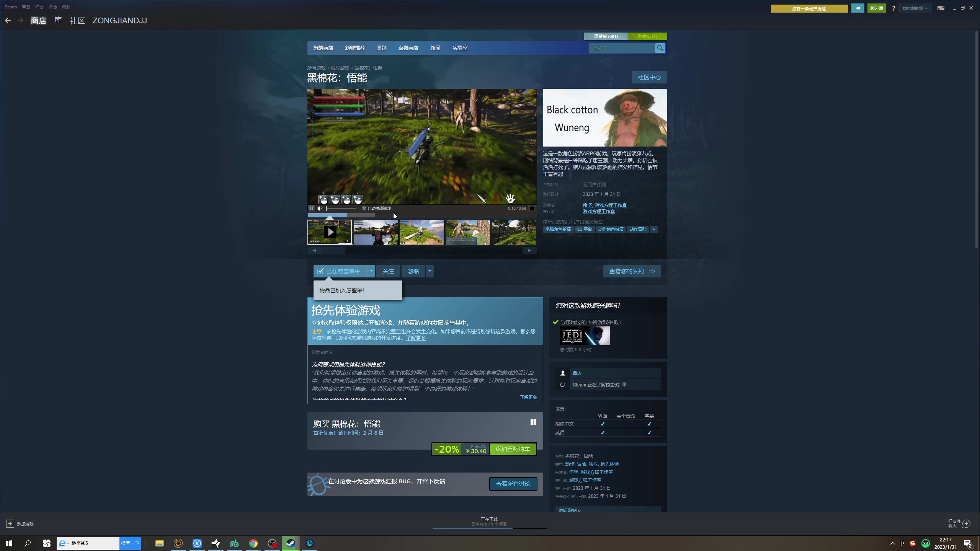This screenshot has width=980, height=551.
Task: Open the wishlist button dropdown arrow
Action: pyautogui.click(x=371, y=271)
